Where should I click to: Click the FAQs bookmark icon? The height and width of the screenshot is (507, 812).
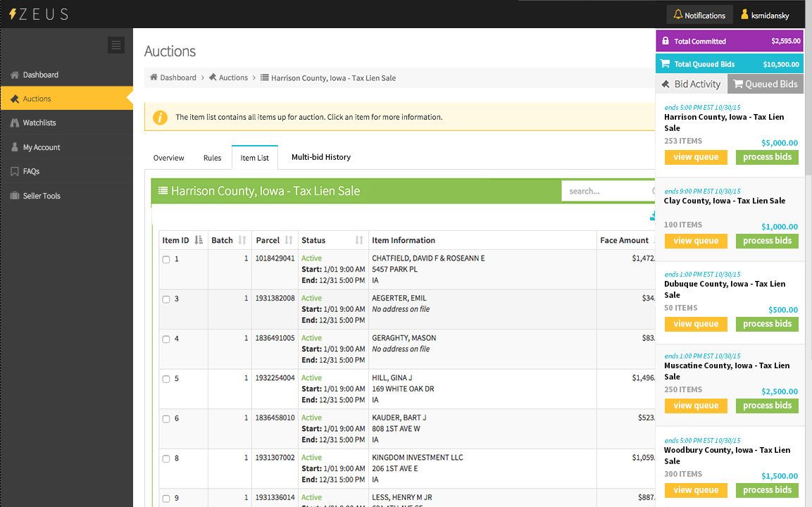coord(15,171)
